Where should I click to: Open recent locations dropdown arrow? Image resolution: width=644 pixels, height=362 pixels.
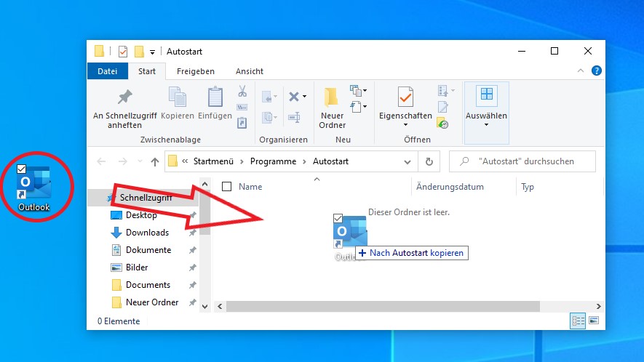click(x=140, y=161)
